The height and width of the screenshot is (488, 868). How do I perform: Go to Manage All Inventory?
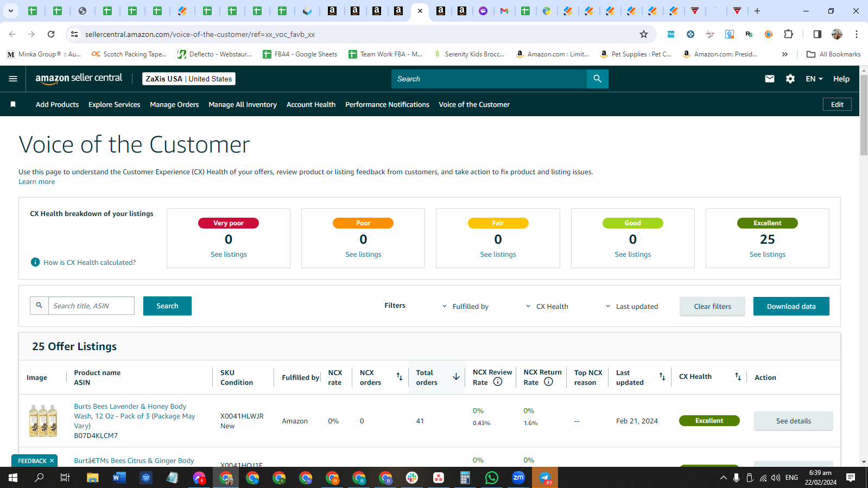(243, 104)
